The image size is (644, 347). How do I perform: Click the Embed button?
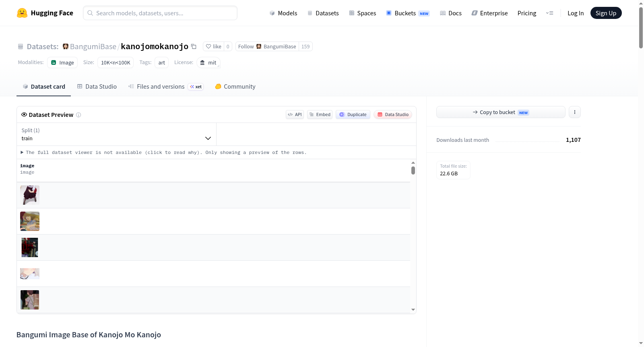pyautogui.click(x=320, y=114)
